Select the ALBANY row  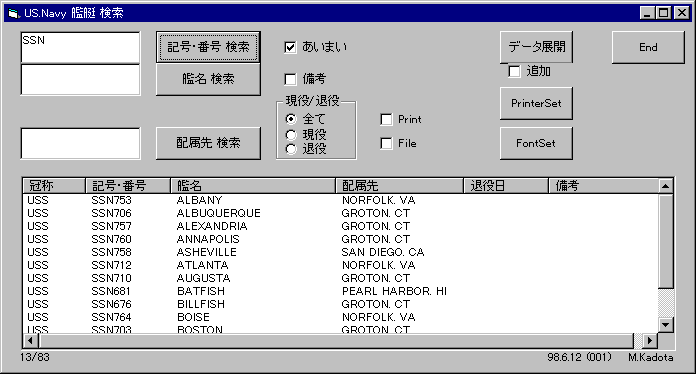(x=340, y=201)
